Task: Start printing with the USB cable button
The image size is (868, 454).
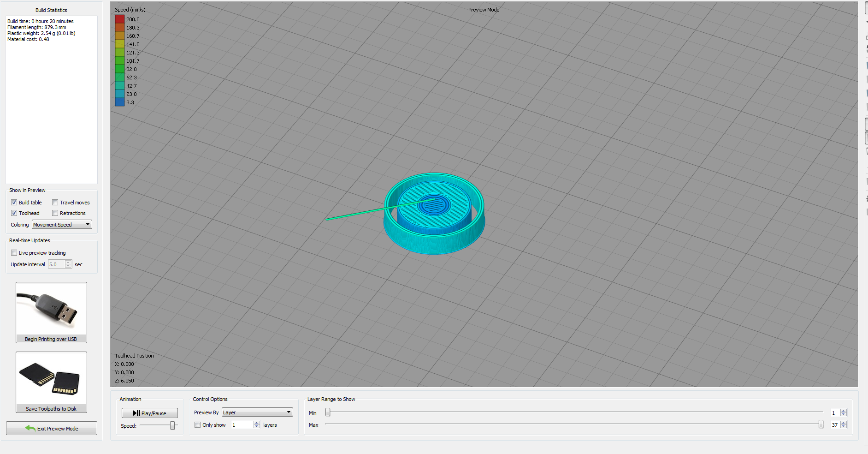Action: point(51,312)
